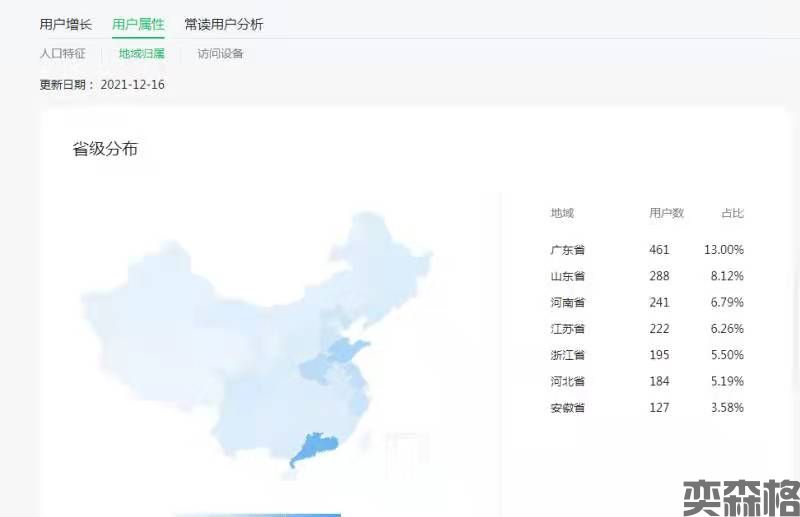Click the 占比 column header
This screenshot has width=800, height=517.
coord(732,213)
